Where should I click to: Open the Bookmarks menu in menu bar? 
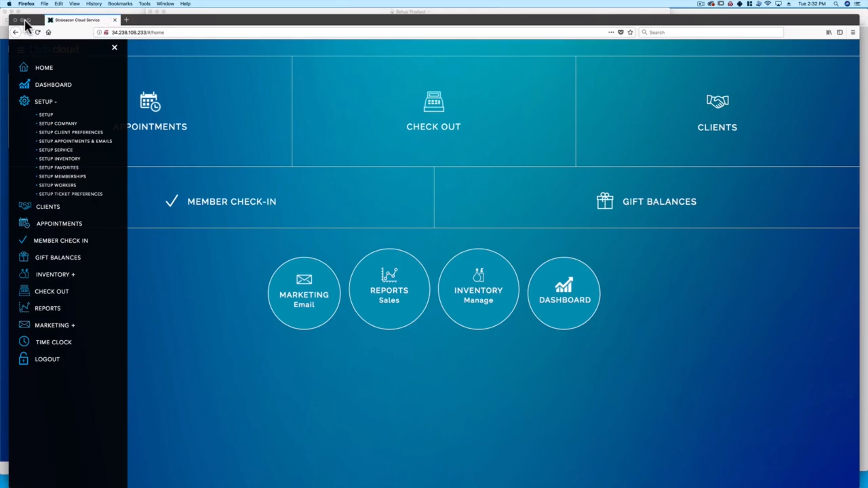120,4
